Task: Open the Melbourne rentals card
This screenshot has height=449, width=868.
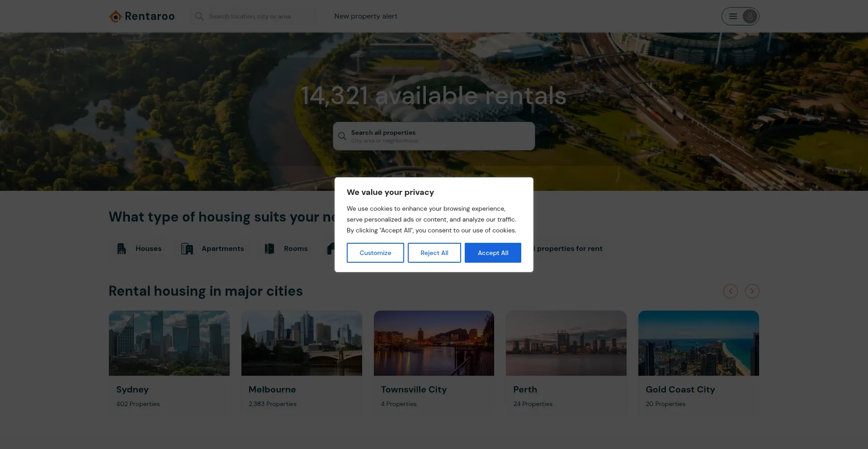Action: pyautogui.click(x=302, y=362)
